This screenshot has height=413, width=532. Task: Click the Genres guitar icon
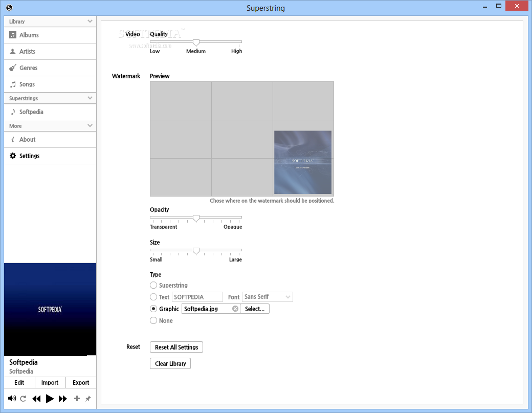click(13, 68)
